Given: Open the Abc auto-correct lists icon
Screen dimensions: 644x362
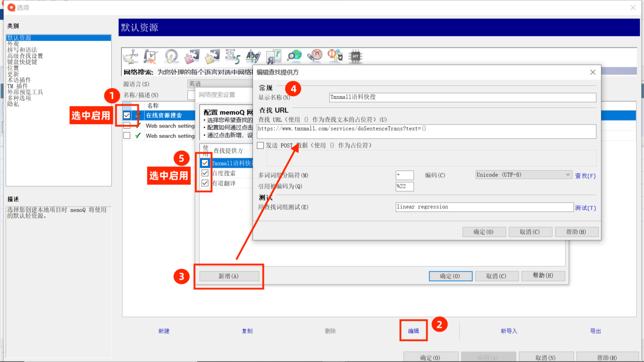Looking at the screenshot, I should click(253, 56).
